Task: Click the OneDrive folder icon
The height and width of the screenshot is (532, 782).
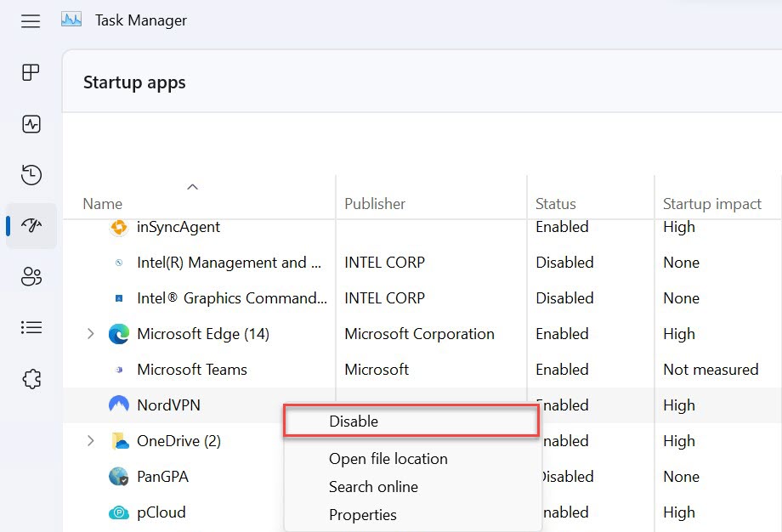Action: click(120, 441)
